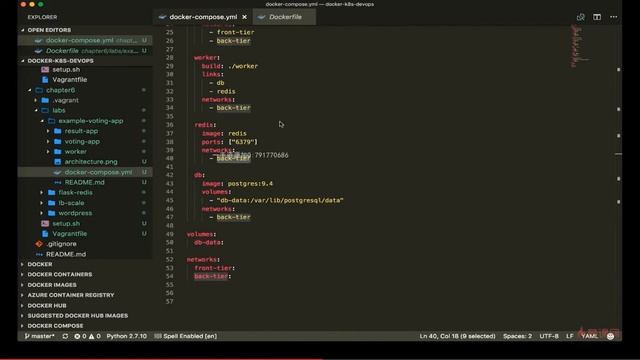Expand DOCKER IMAGES section
The width and height of the screenshot is (640, 360).
[52, 285]
